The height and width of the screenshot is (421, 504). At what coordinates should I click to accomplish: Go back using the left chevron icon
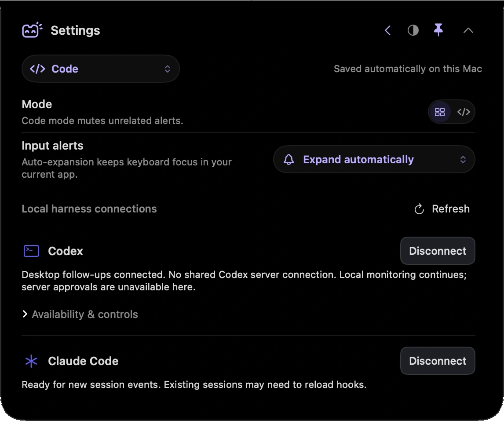pos(387,30)
